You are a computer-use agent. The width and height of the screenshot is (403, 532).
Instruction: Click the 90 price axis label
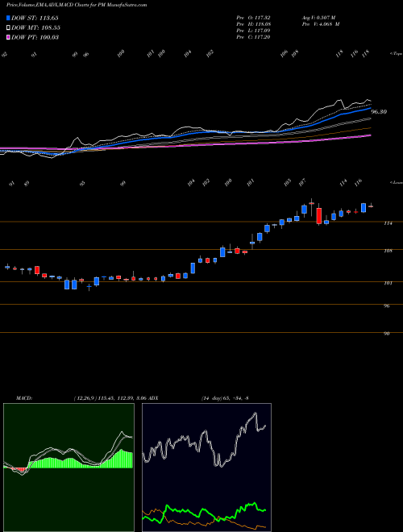[386, 334]
